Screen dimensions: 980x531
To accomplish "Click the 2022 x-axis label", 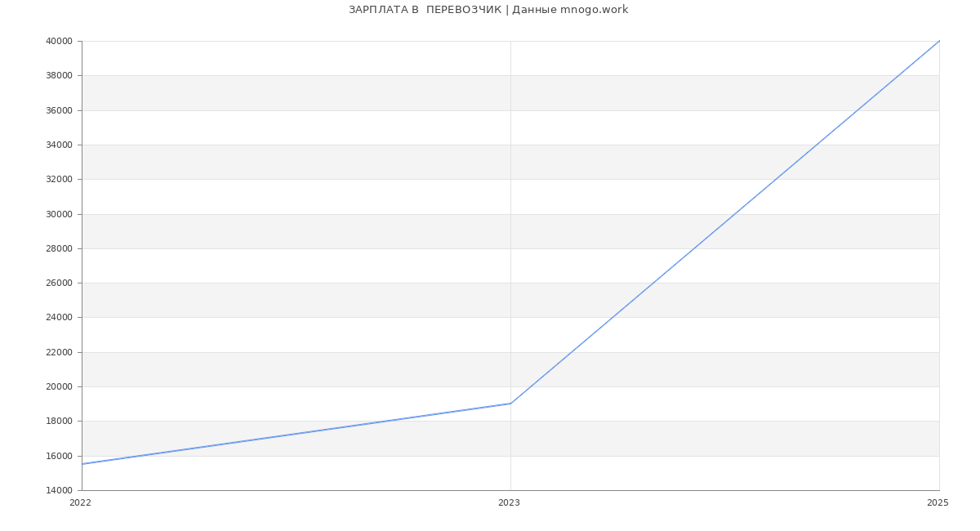I will pyautogui.click(x=80, y=503).
